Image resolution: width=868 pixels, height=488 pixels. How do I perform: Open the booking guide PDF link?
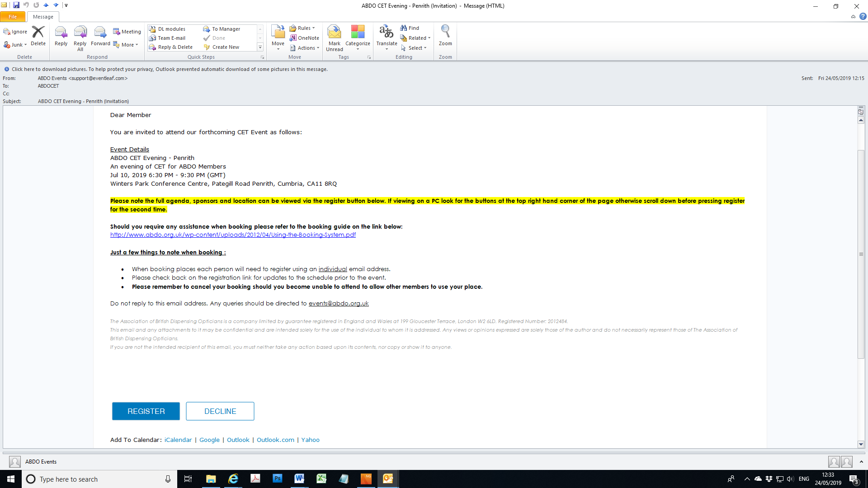tap(233, 235)
